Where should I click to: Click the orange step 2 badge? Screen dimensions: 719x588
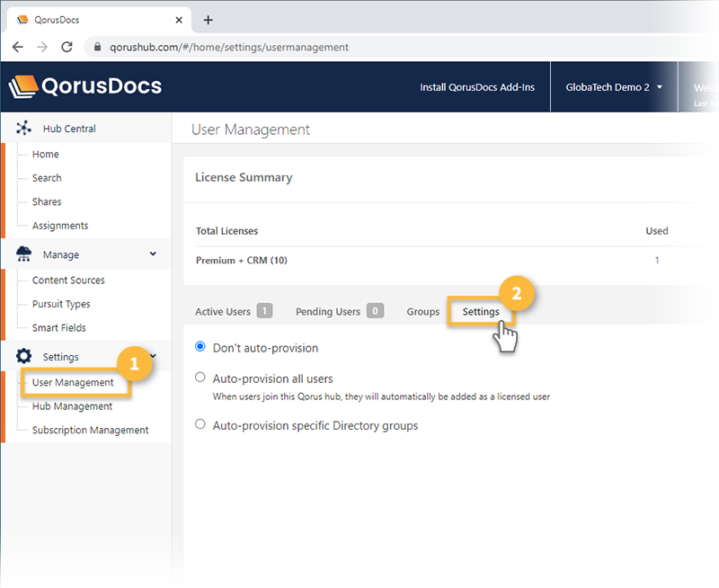tap(519, 294)
